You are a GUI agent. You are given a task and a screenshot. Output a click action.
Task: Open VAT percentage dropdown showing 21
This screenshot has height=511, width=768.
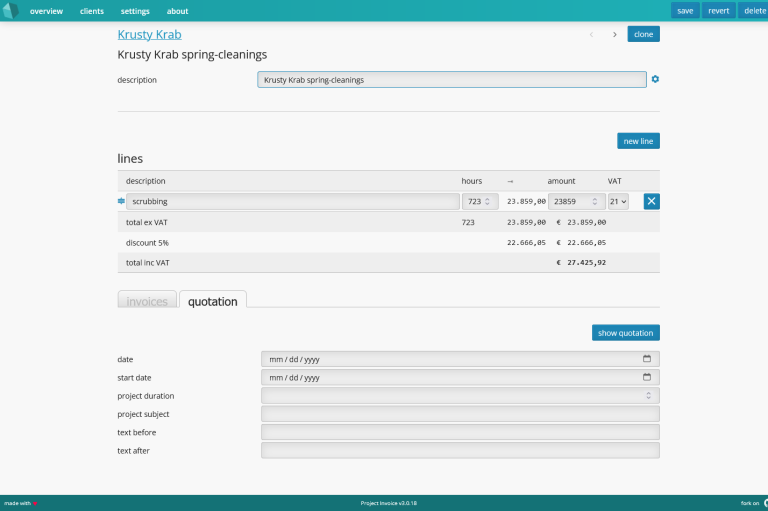coord(618,201)
